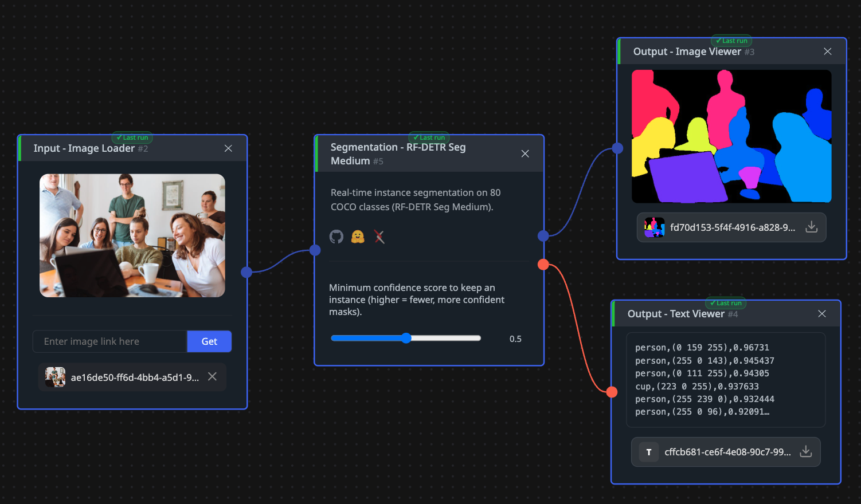
Task: Adjust the minimum confidence score slider
Action: click(x=406, y=338)
